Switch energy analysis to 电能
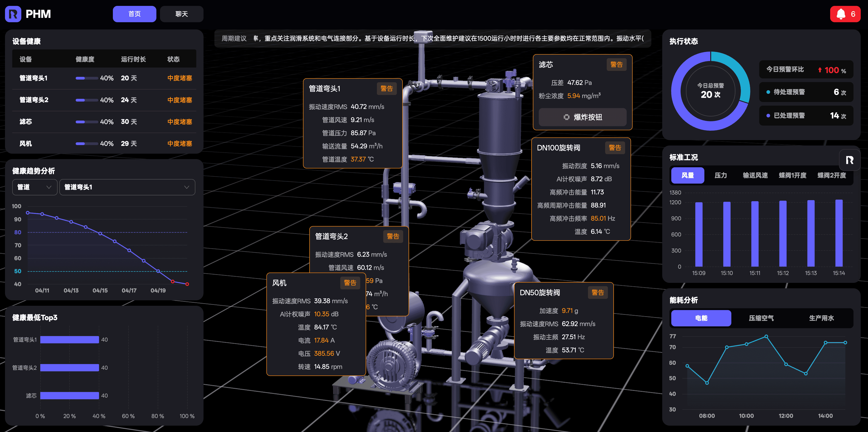The width and height of the screenshot is (868, 432). tap(701, 318)
